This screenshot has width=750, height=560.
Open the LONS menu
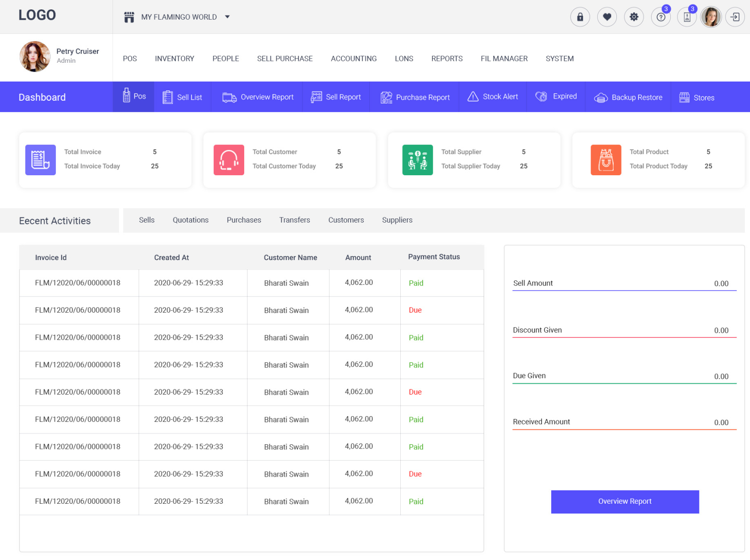(x=404, y=59)
